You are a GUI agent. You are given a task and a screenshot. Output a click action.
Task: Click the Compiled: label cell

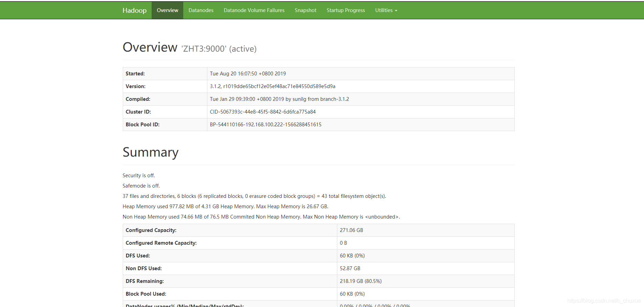165,99
